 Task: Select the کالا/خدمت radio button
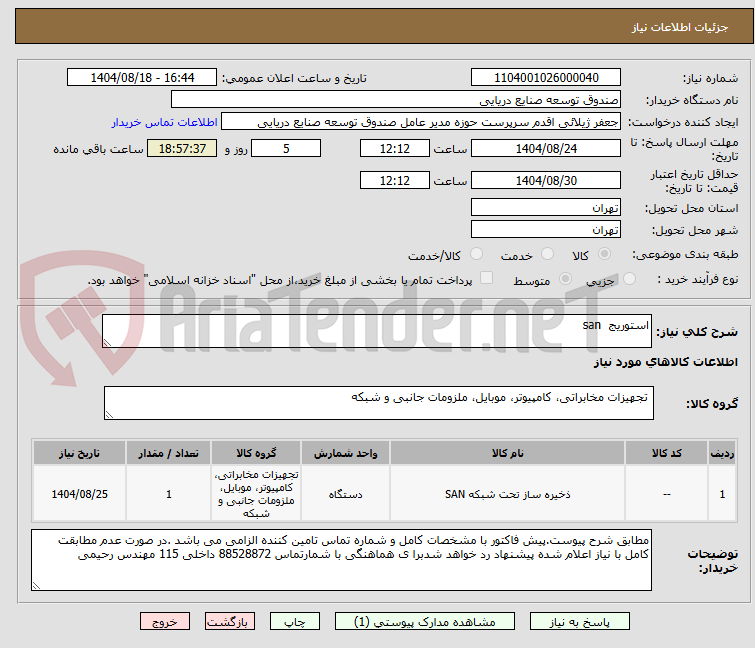point(476,254)
